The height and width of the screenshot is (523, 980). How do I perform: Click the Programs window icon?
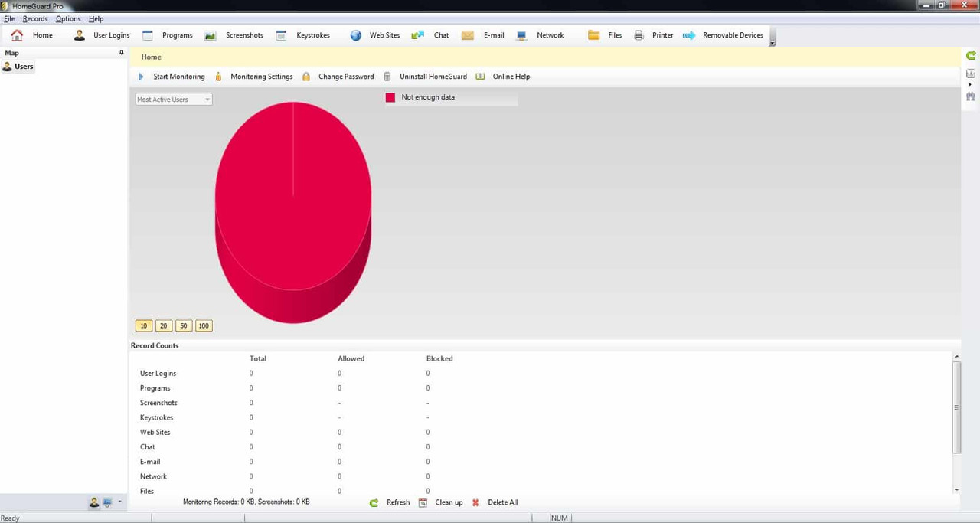click(x=148, y=35)
